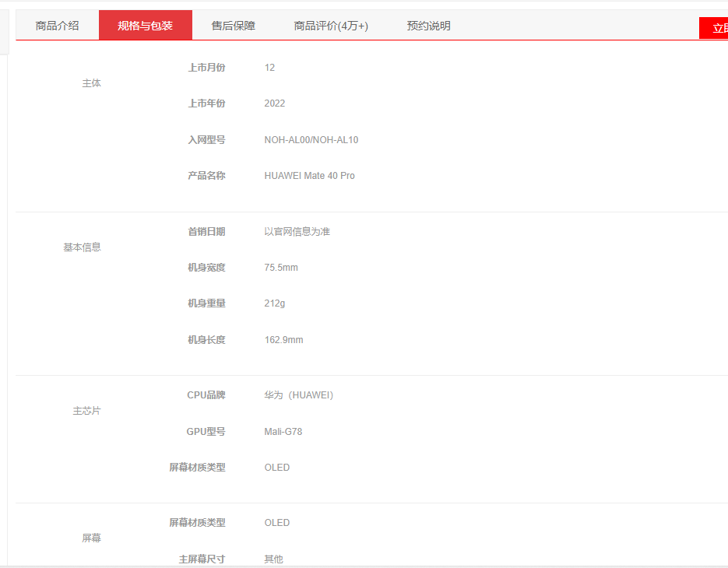Select the 上市月份 label

click(206, 68)
